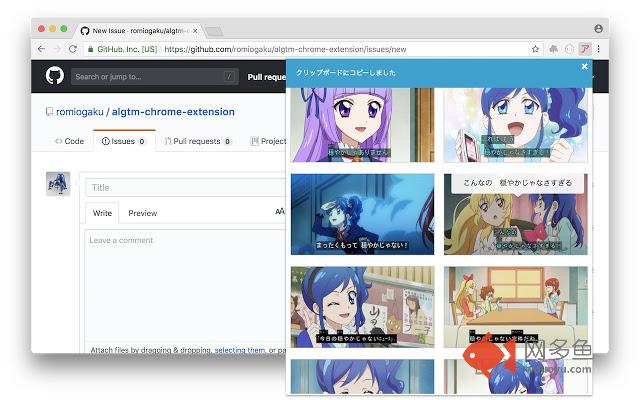Switch to the Projects tab
Image resolution: width=640 pixels, height=400 pixels.
(268, 141)
